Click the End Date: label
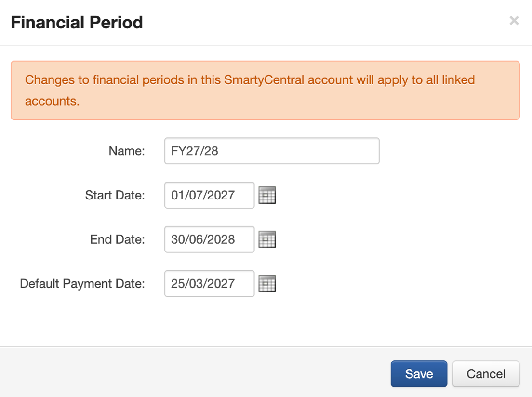The image size is (532, 397). click(118, 239)
